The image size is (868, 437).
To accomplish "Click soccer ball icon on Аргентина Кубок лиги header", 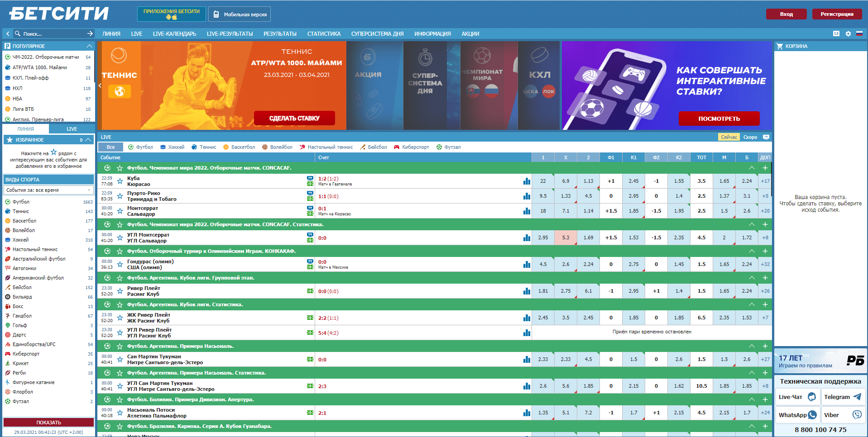I will (x=107, y=278).
